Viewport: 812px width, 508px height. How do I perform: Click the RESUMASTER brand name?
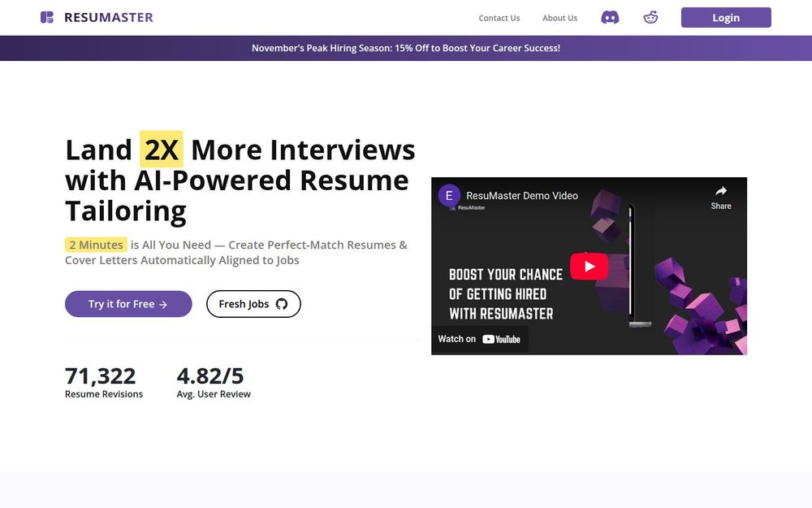(109, 18)
